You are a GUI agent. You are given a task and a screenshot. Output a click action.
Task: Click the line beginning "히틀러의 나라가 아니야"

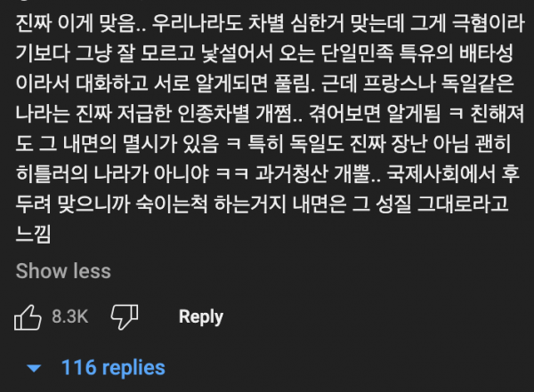[267, 173]
